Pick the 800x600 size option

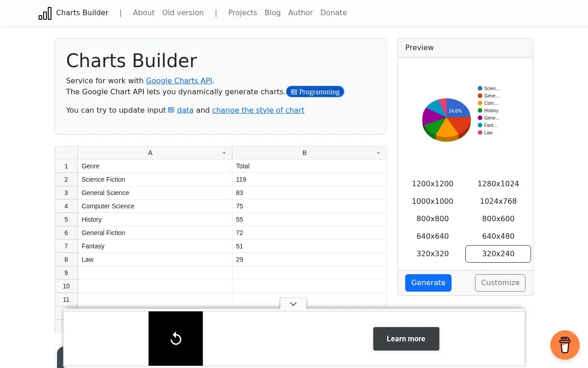pyautogui.click(x=498, y=218)
